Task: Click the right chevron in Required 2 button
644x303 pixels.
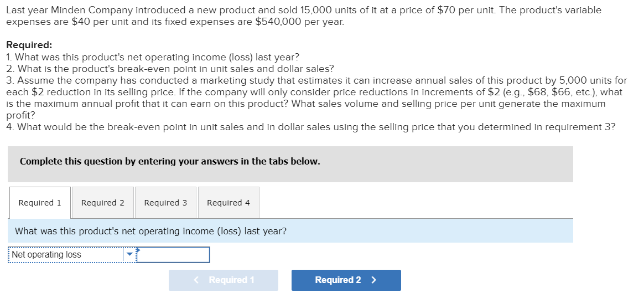Action: click(374, 280)
